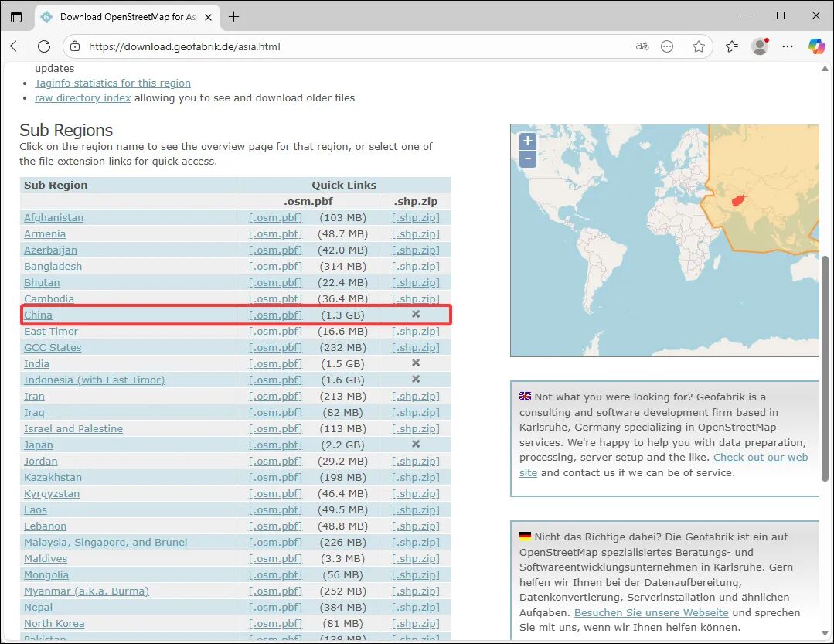Maximize the browser window
This screenshot has width=834, height=644.
click(781, 16)
